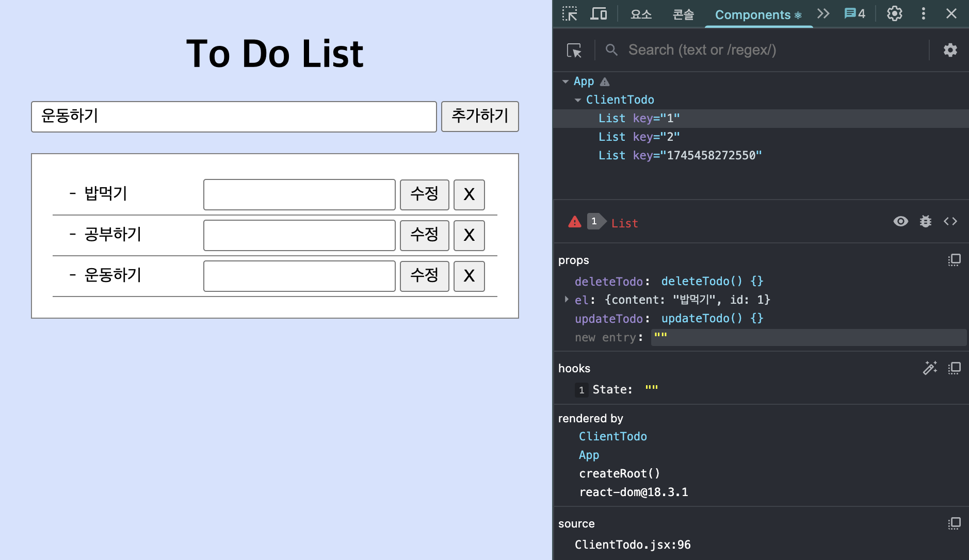This screenshot has width=969, height=560.
Task: Parse hook names with magic wand icon
Action: pos(930,368)
